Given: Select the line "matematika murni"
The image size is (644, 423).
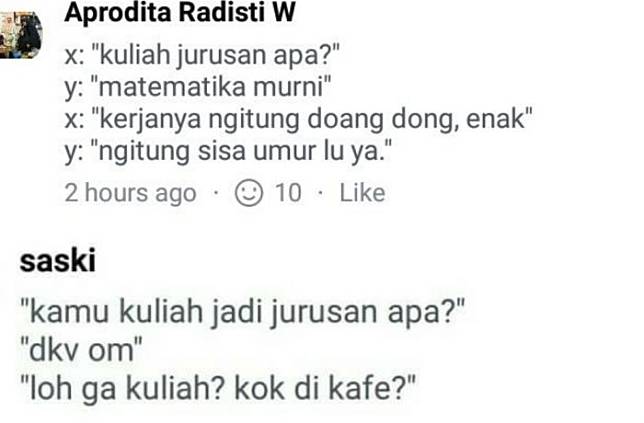Looking at the screenshot, I should coord(198,87).
